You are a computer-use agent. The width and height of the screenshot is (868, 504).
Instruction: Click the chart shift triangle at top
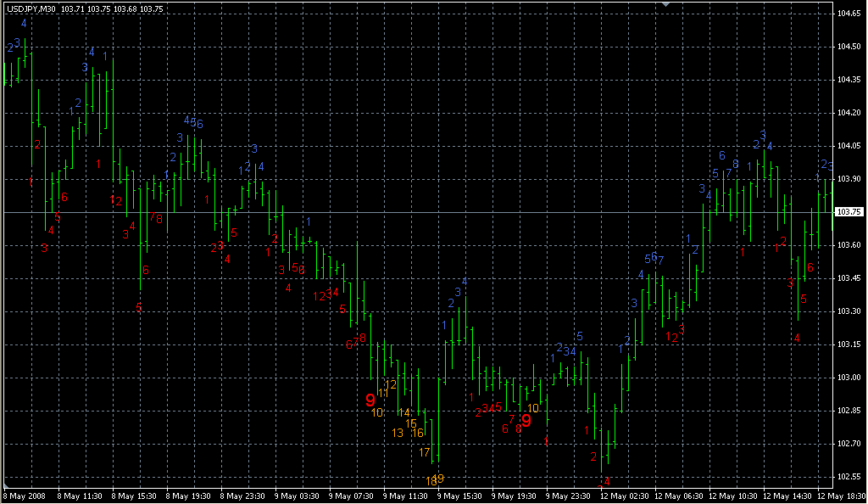[x=666, y=5]
